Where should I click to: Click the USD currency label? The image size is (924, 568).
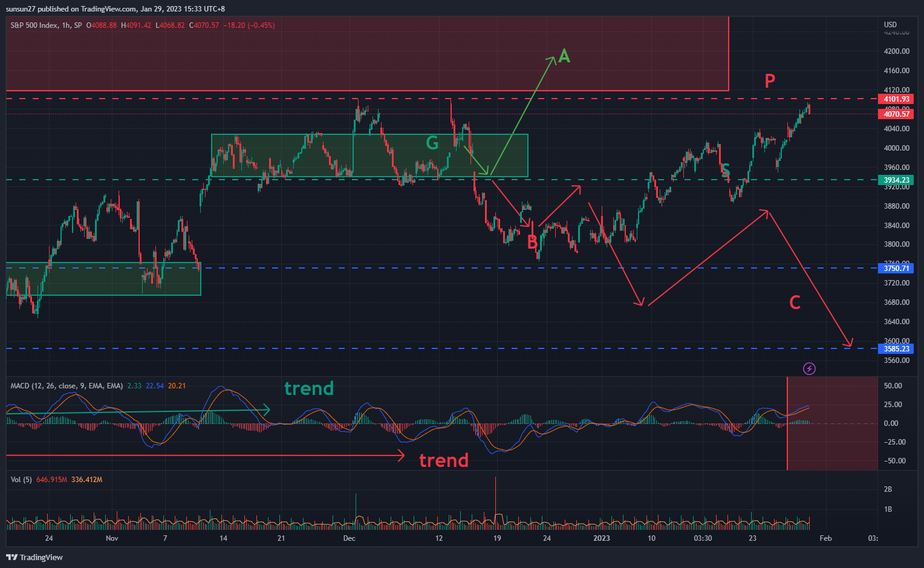[890, 25]
